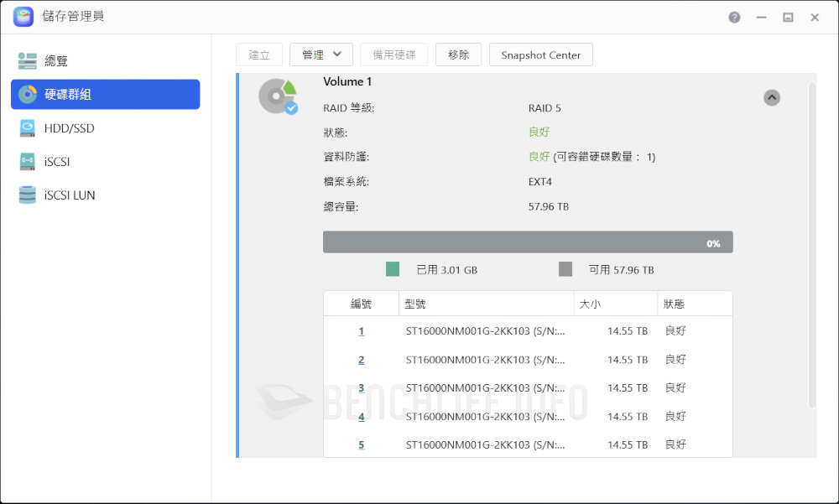
Task: Select the iSCSI LUN menu item
Action: click(x=70, y=195)
